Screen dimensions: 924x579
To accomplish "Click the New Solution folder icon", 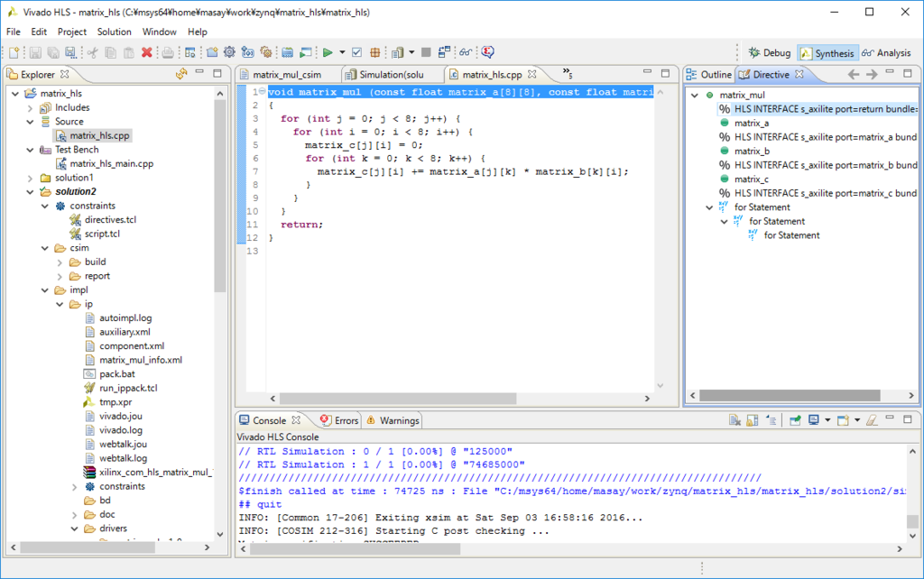I will click(212, 52).
